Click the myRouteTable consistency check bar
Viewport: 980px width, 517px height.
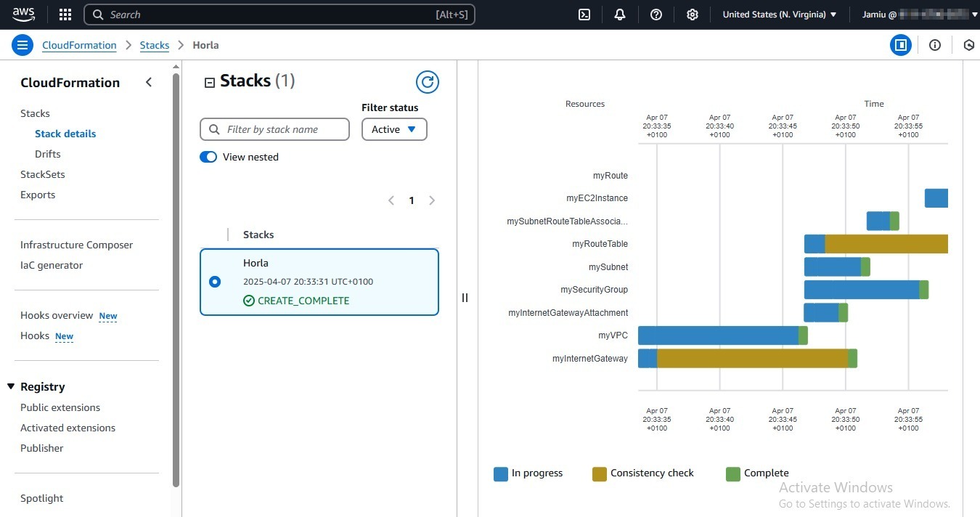pyautogui.click(x=886, y=244)
